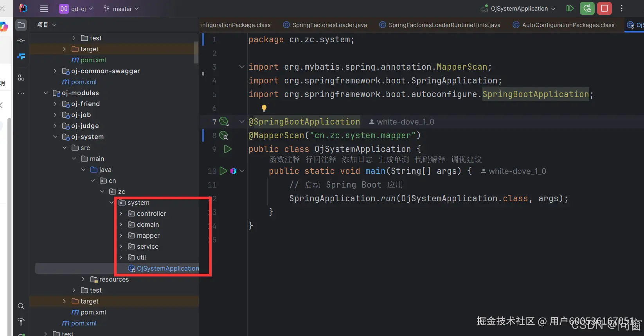This screenshot has width=644, height=336.
Task: Click the Spring gutter icon on line 8
Action: pyautogui.click(x=224, y=135)
